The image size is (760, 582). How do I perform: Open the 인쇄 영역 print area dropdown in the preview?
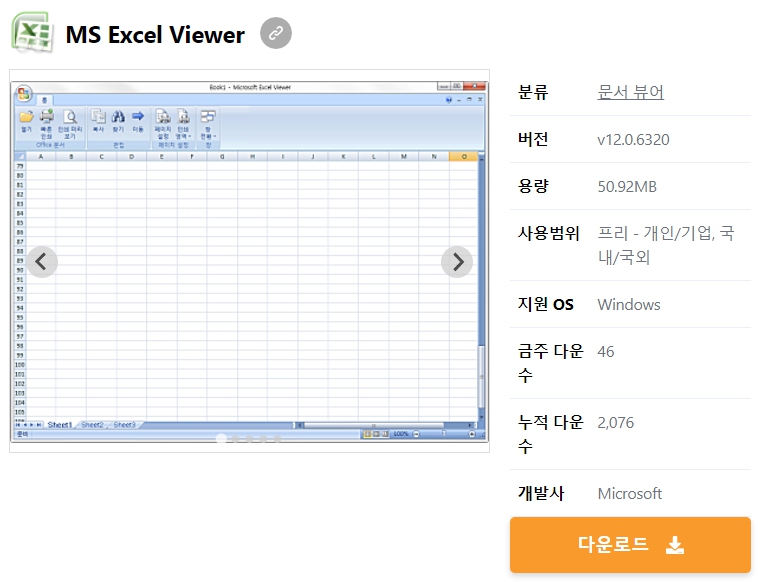183,124
